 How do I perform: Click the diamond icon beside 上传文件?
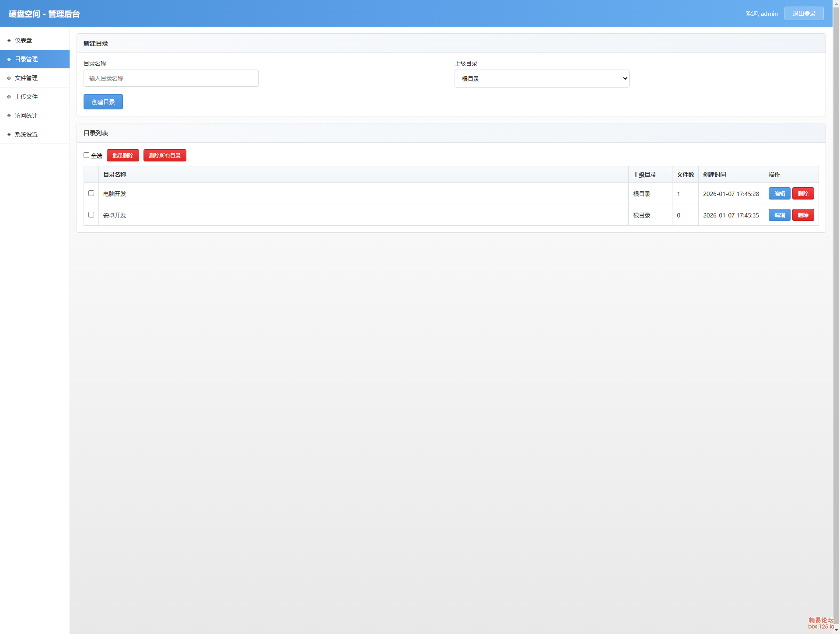click(9, 97)
